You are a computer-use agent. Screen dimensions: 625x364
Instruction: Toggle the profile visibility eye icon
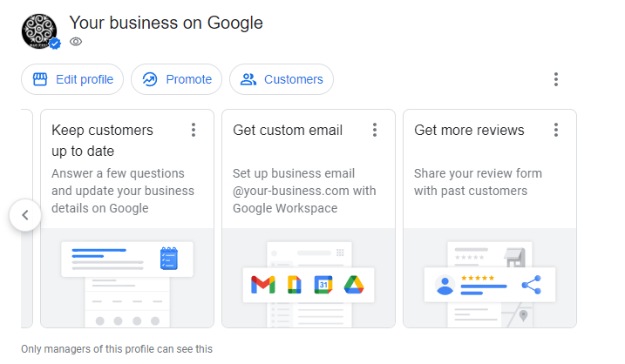76,42
